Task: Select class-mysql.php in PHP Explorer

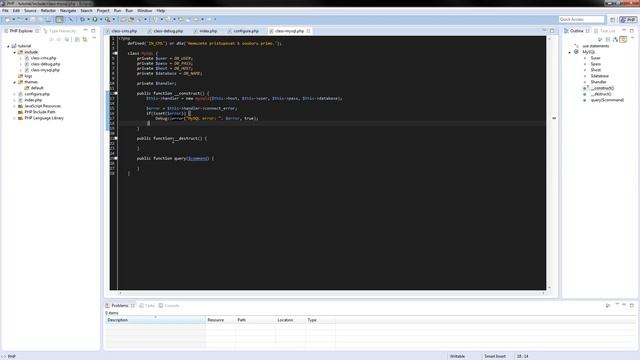Action: tap(45, 70)
